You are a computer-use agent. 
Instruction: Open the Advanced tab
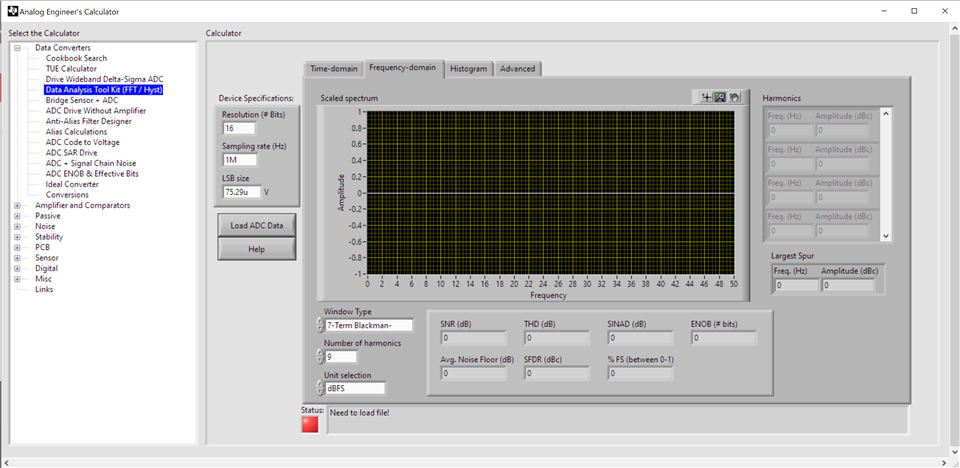click(517, 69)
